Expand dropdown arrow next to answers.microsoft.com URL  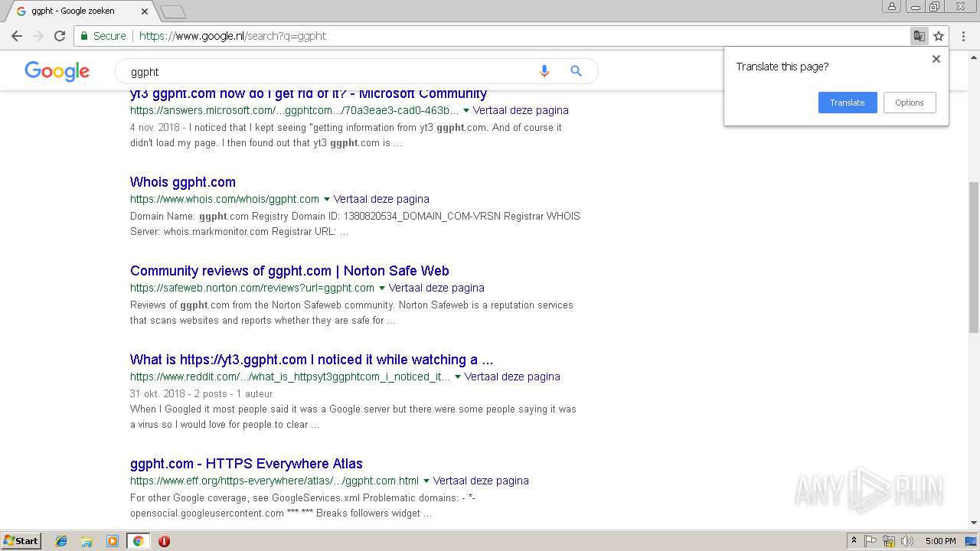[x=466, y=110]
